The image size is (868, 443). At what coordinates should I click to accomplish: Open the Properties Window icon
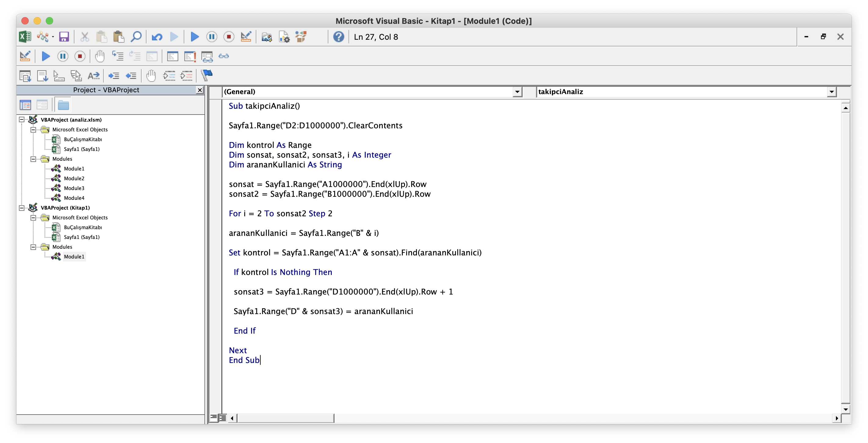click(284, 37)
